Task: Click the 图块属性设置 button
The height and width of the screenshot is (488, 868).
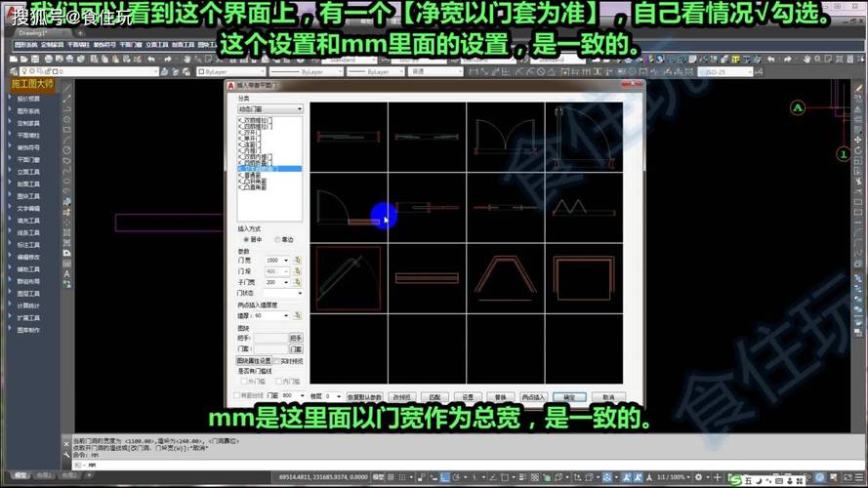Action: click(x=254, y=361)
